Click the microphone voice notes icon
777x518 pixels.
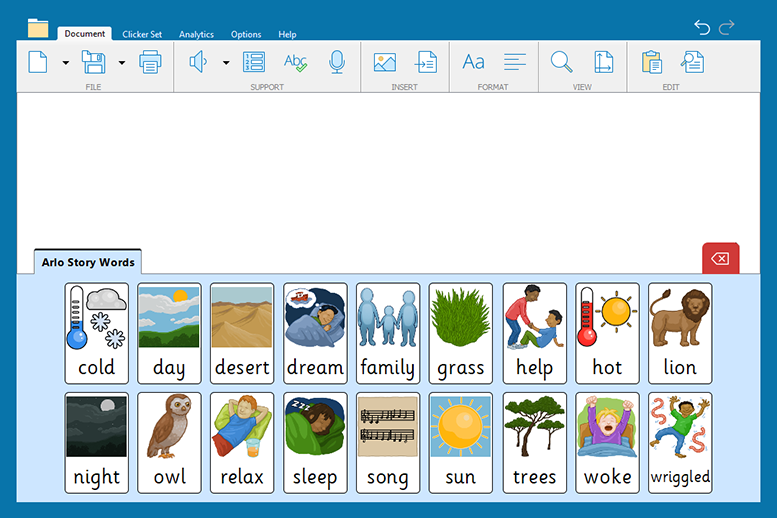coord(337,62)
